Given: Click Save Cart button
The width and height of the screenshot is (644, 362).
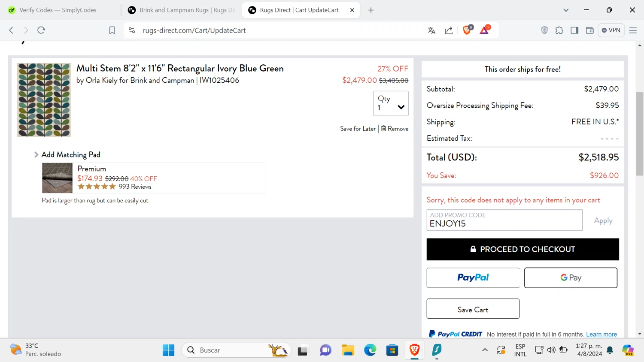Looking at the screenshot, I should tap(473, 309).
